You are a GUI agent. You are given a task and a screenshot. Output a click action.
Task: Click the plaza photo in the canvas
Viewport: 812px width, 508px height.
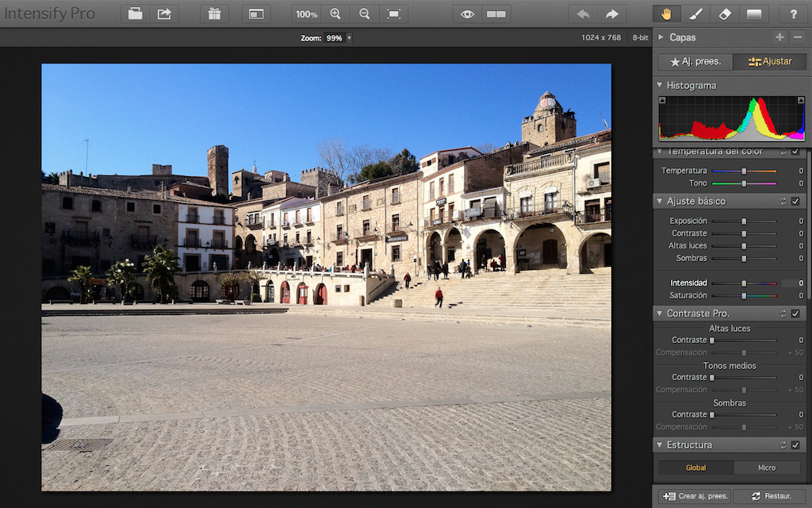(326, 277)
